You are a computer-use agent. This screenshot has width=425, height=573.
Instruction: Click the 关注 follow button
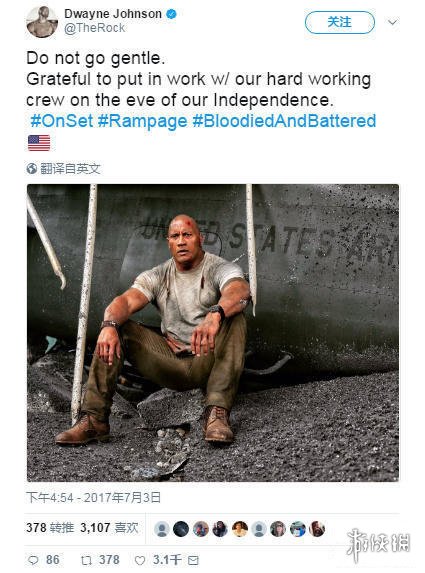click(x=340, y=22)
